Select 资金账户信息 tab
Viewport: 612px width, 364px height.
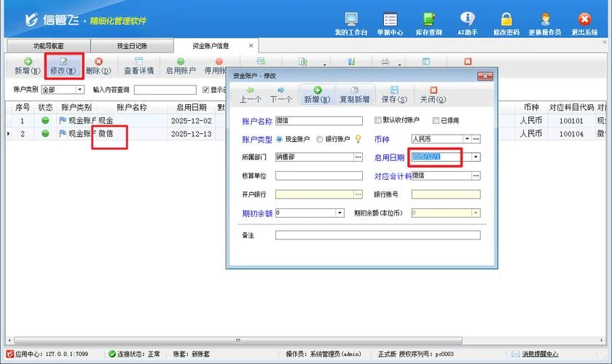point(211,46)
